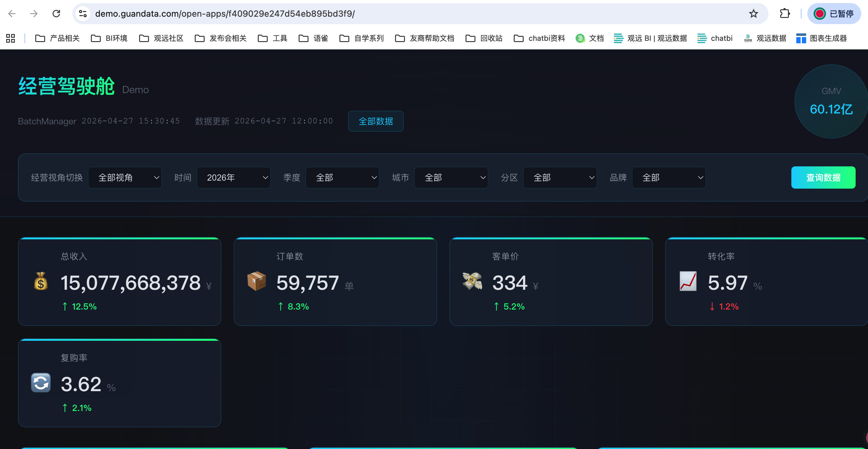The width and height of the screenshot is (868, 449).
Task: Click the site info icon in address bar
Action: (83, 14)
